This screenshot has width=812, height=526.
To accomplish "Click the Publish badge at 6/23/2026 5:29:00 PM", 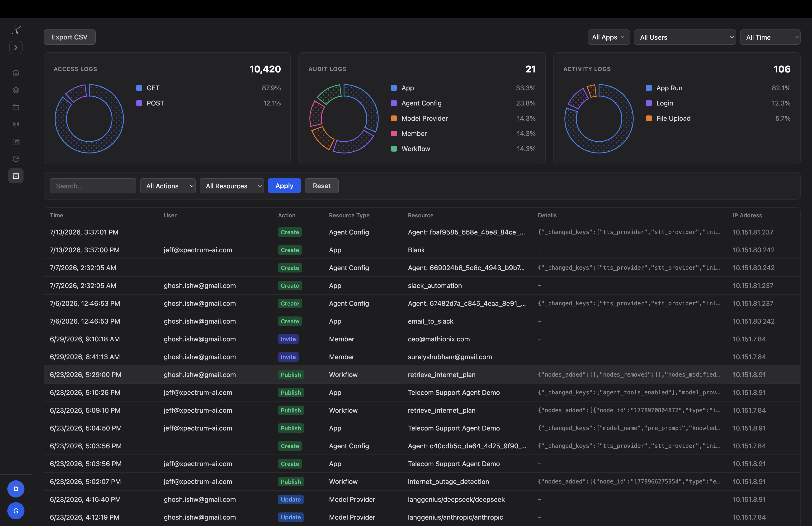I will [291, 375].
